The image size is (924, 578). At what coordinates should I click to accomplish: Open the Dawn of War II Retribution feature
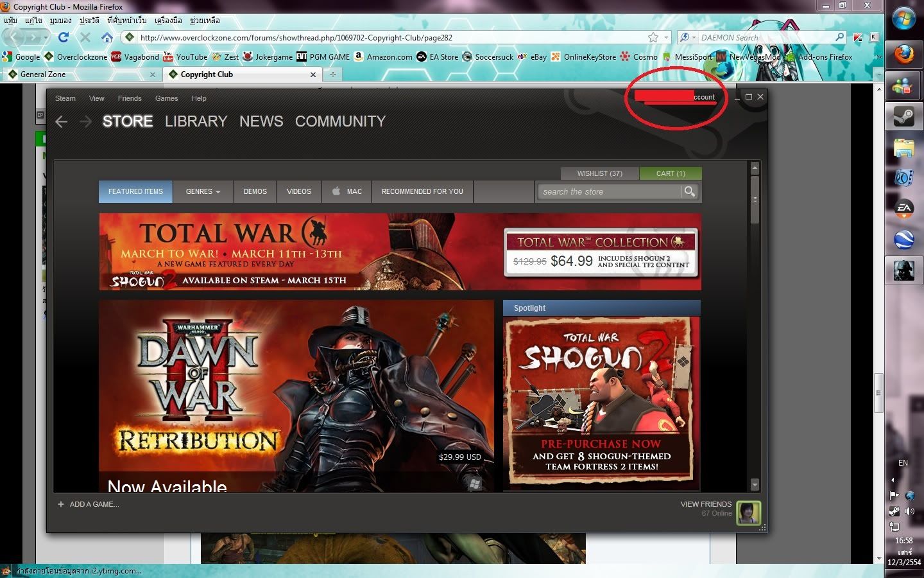click(x=296, y=396)
